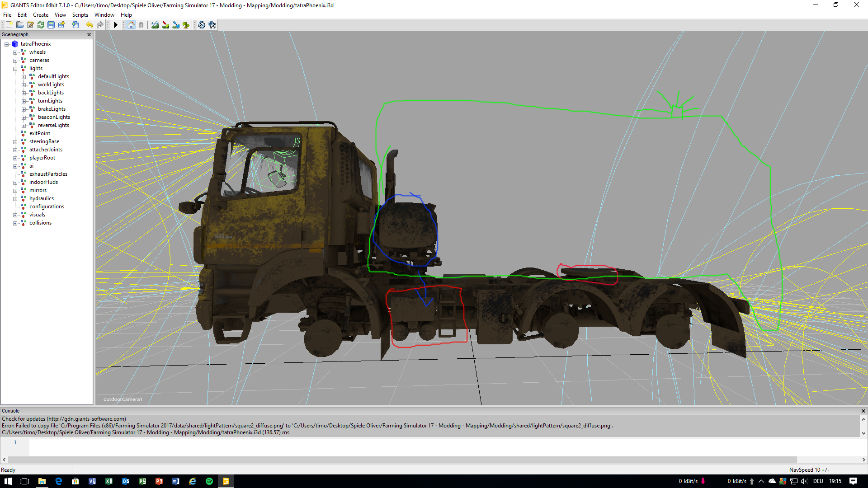Screen dimensions: 868x488
Task: Toggle the gray magnet snap icon
Action: point(141,25)
